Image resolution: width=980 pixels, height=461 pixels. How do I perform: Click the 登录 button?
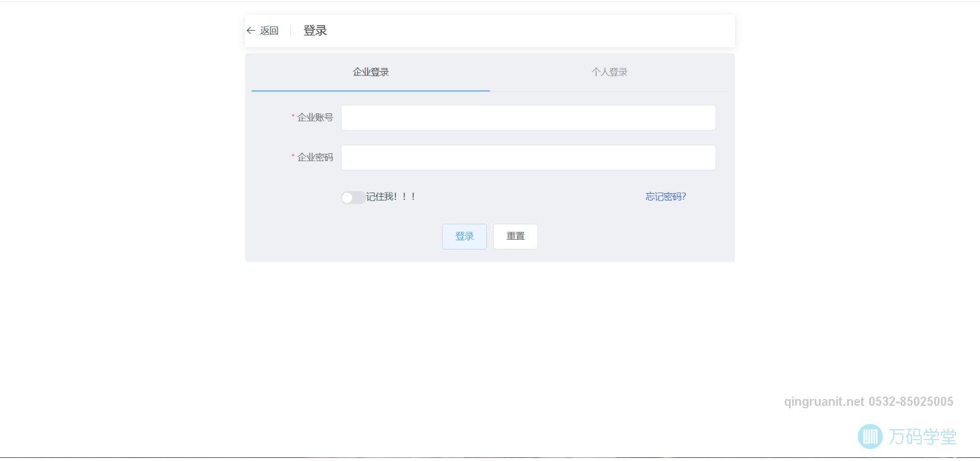click(464, 237)
